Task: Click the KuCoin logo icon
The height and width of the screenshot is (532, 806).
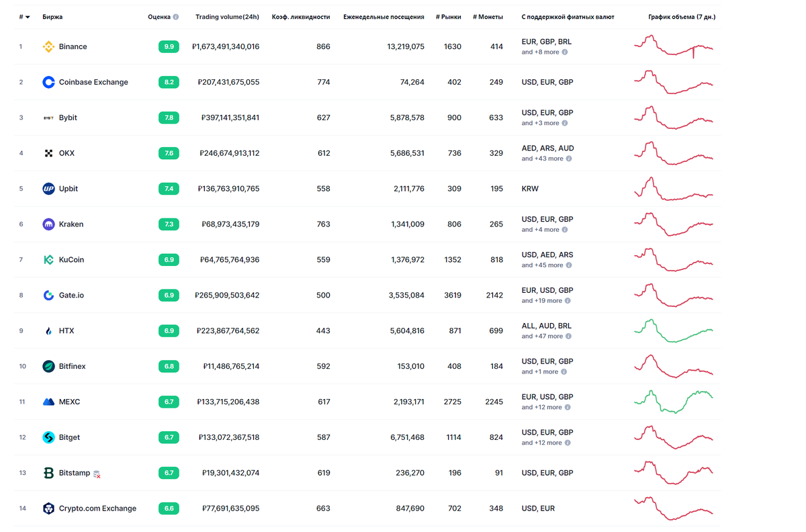Action: [x=48, y=260]
